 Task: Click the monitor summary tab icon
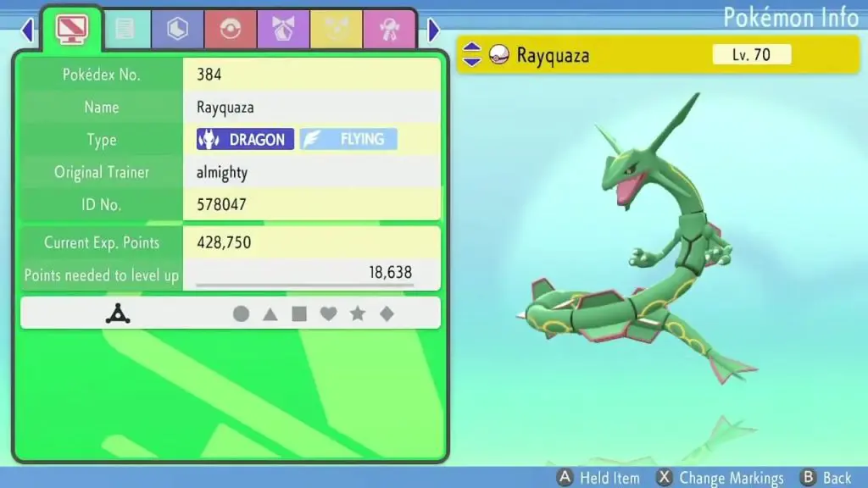71,29
